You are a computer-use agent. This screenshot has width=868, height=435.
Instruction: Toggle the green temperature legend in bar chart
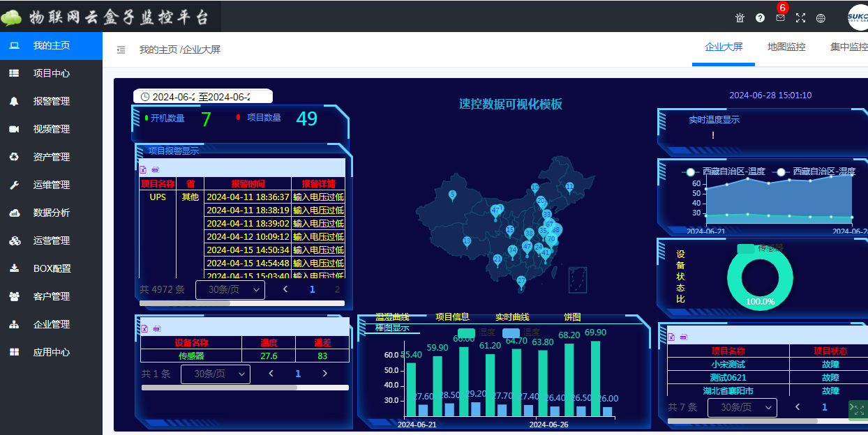(466, 333)
